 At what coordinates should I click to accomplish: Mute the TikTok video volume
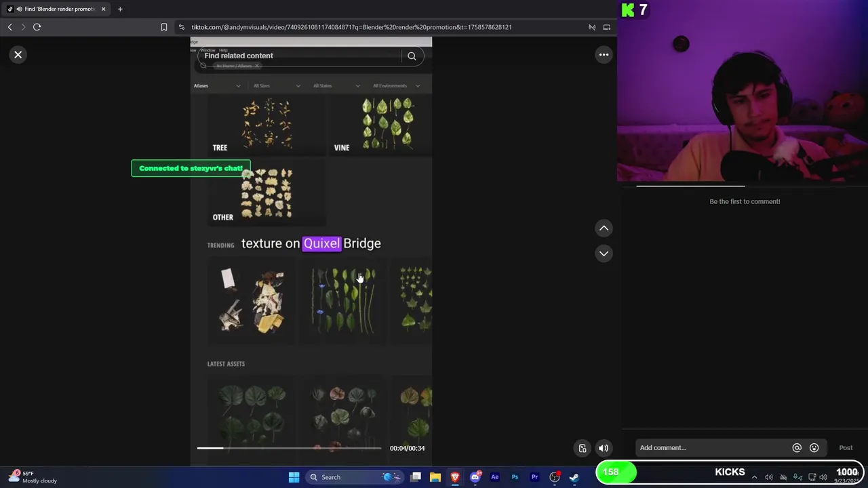(x=603, y=448)
